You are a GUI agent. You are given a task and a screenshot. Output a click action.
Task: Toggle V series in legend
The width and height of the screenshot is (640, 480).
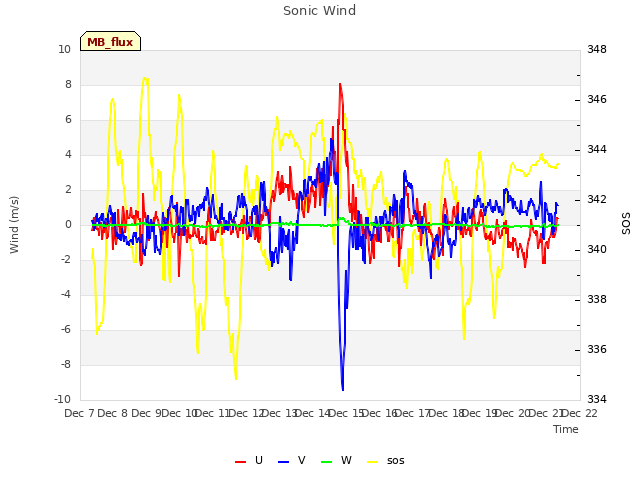click(291, 460)
